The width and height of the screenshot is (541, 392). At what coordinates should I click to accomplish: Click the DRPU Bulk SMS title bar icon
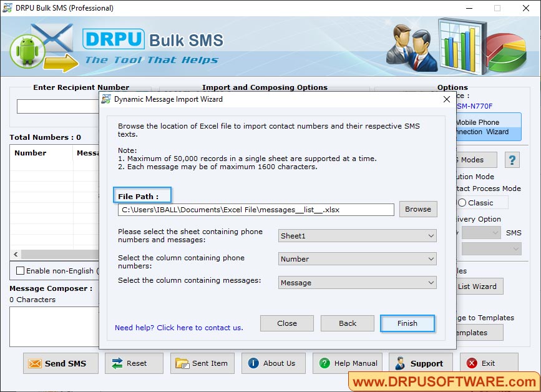6,9
